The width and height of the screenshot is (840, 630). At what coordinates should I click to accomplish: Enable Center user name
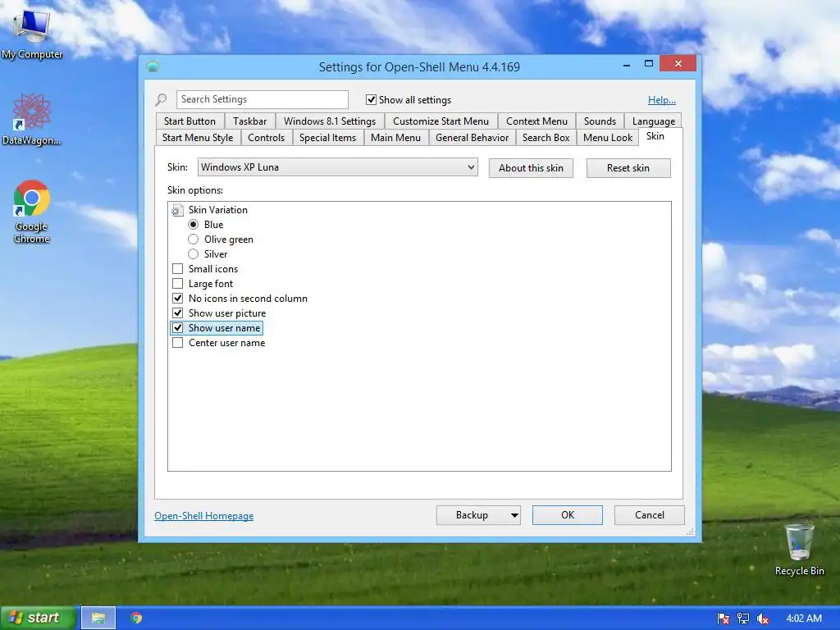tap(178, 343)
